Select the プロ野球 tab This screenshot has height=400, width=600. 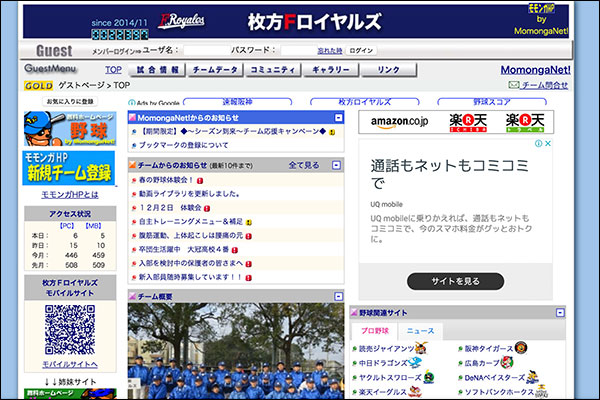(375, 331)
